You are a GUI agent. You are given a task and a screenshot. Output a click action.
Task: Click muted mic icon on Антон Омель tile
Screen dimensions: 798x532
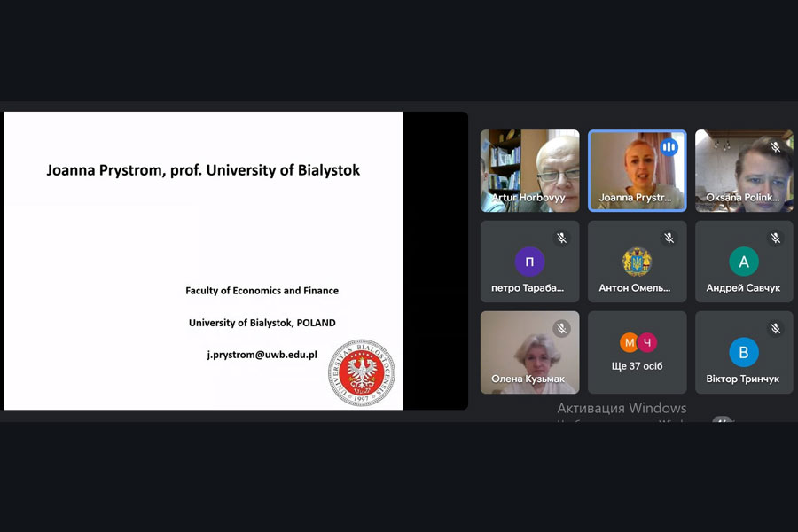click(x=669, y=238)
